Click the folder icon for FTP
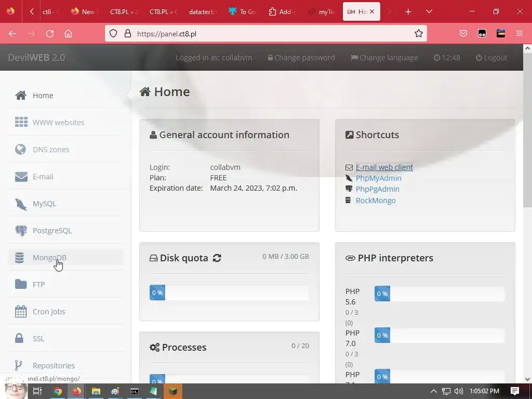The image size is (532, 399). tap(21, 284)
